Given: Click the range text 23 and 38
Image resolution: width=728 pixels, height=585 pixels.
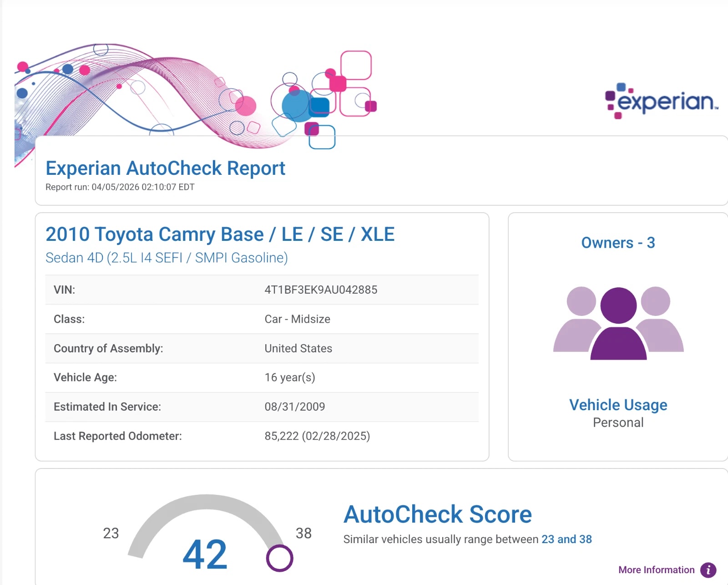Looking at the screenshot, I should pyautogui.click(x=567, y=539).
